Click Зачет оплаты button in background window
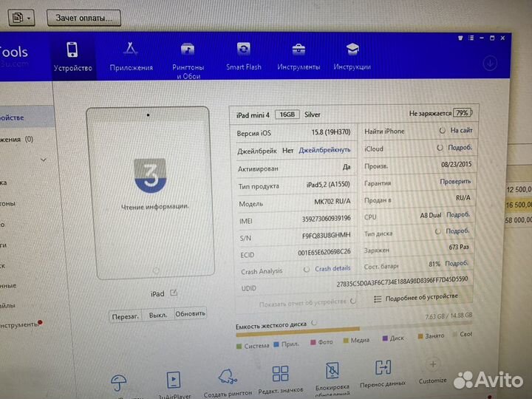 pyautogui.click(x=83, y=18)
